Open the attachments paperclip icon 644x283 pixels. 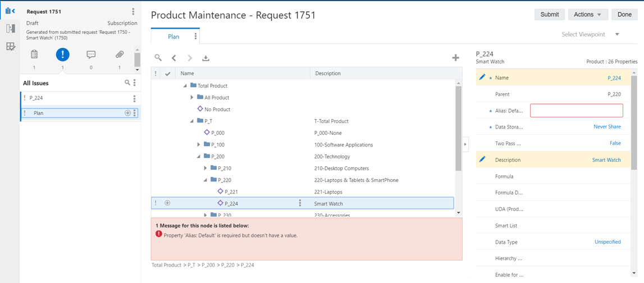coord(120,54)
